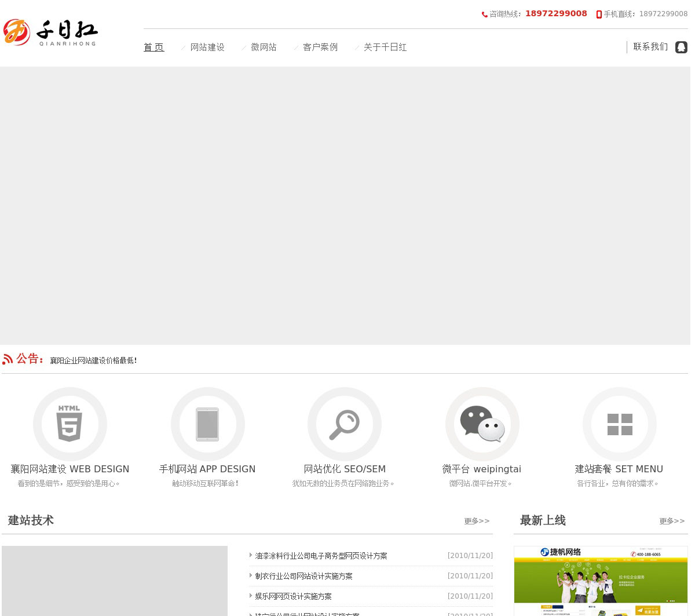This screenshot has width=695, height=616.
Task: Select the mobile app design tablet icon
Action: 207,424
